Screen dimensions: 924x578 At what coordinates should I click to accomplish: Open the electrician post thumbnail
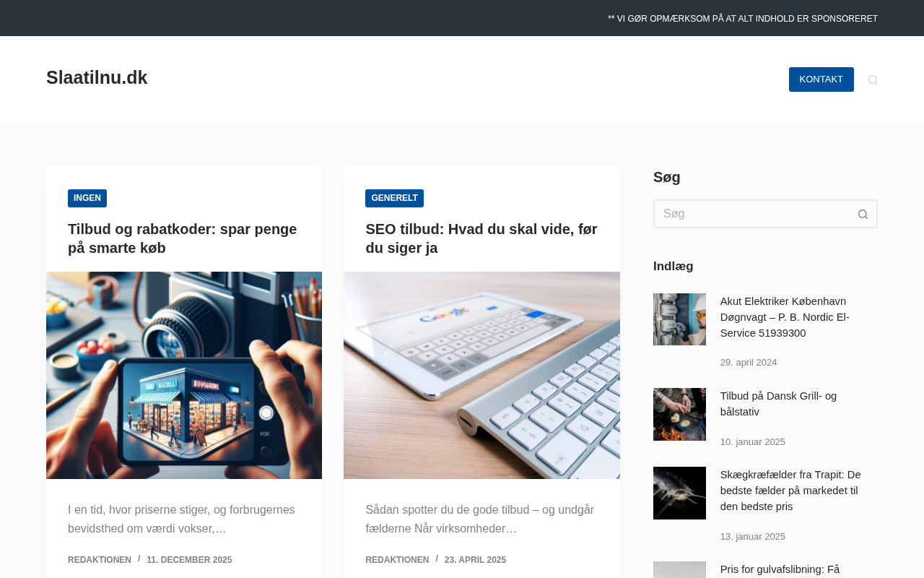pos(679,319)
